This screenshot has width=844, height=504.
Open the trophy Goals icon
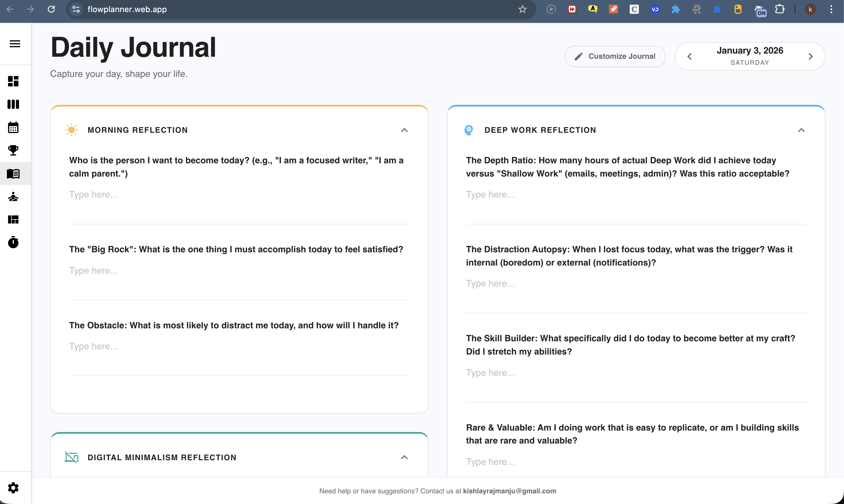pos(13,150)
